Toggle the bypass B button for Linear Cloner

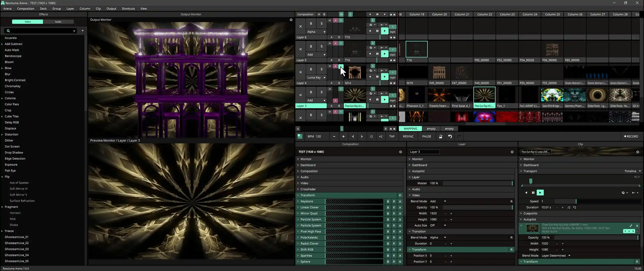[x=388, y=208]
